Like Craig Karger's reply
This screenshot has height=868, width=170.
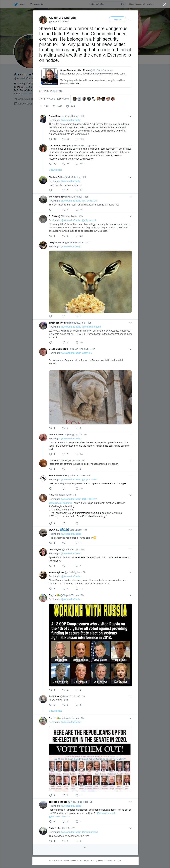77,139
